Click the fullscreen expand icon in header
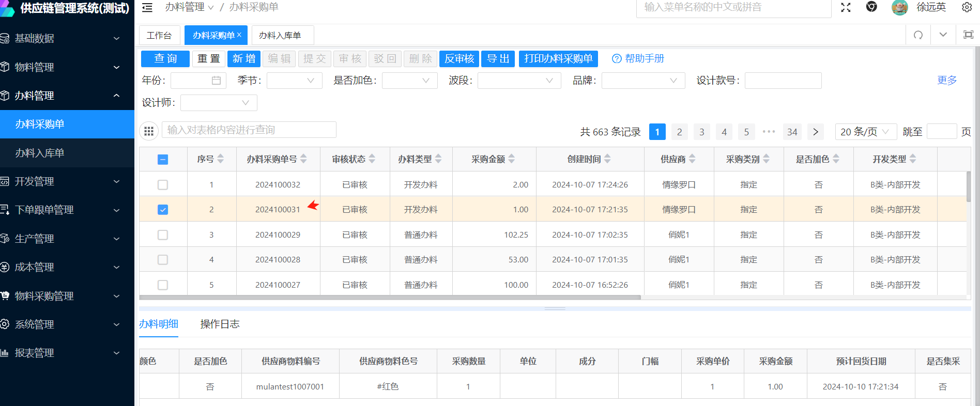This screenshot has width=980, height=406. [x=846, y=7]
